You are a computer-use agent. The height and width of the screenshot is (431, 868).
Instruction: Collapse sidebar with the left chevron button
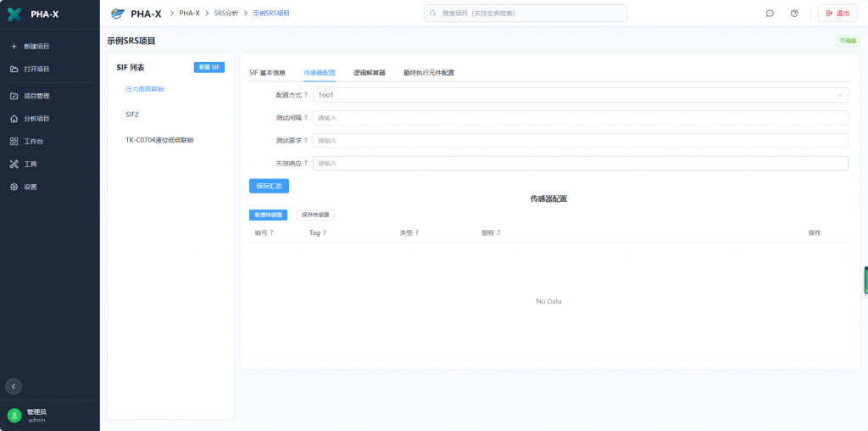coord(14,386)
